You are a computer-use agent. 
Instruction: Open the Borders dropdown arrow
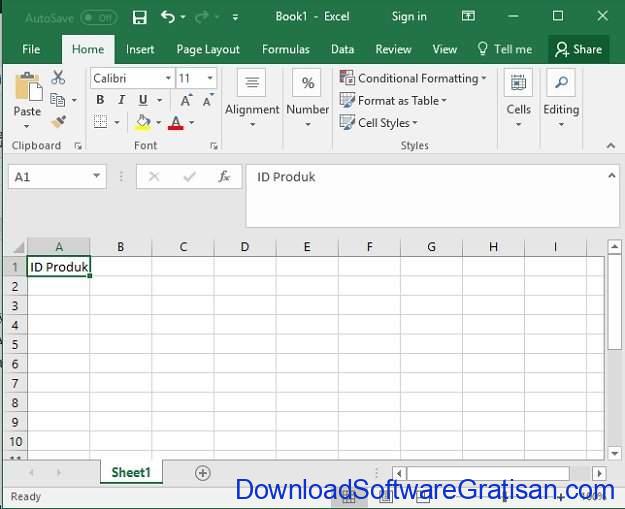(117, 122)
